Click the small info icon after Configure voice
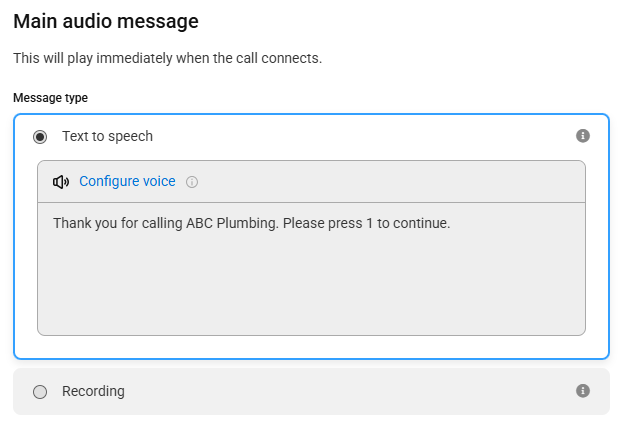This screenshot has height=426, width=626. tap(192, 182)
